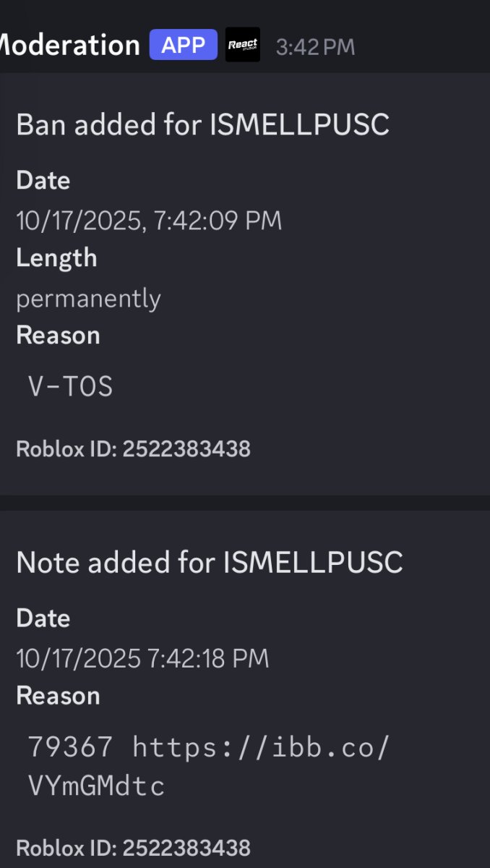Tap the 79367 number in note reason
Viewport: 490px width, 868px height.
[70, 746]
